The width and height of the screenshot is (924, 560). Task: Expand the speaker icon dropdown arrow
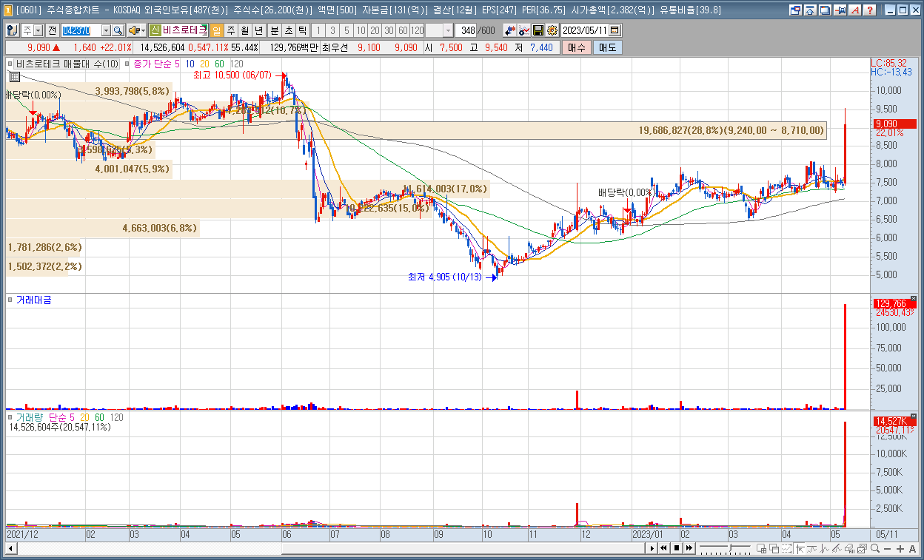click(x=143, y=30)
